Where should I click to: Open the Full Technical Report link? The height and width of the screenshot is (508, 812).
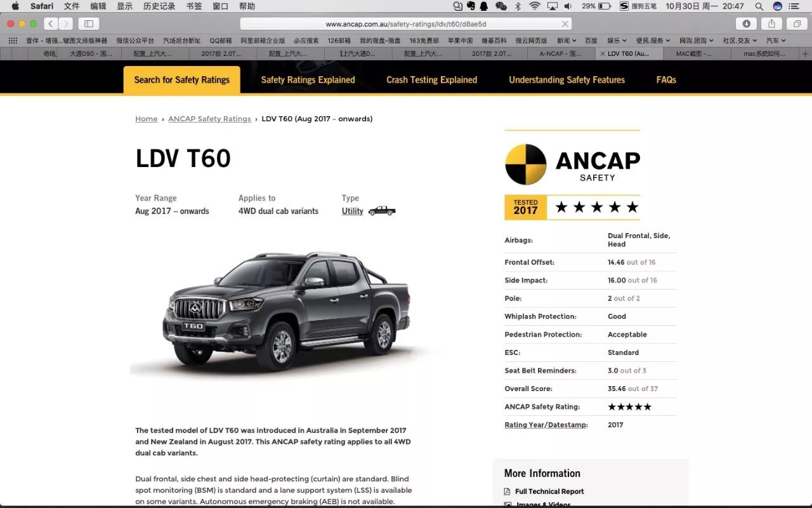(x=549, y=491)
